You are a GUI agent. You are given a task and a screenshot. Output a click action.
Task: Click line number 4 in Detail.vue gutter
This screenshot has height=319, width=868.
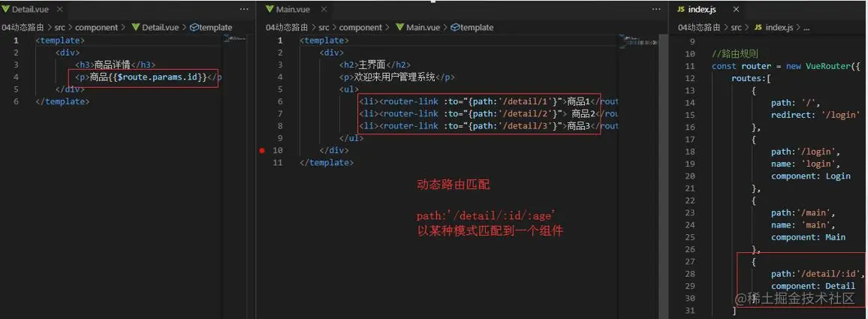pyautogui.click(x=16, y=77)
